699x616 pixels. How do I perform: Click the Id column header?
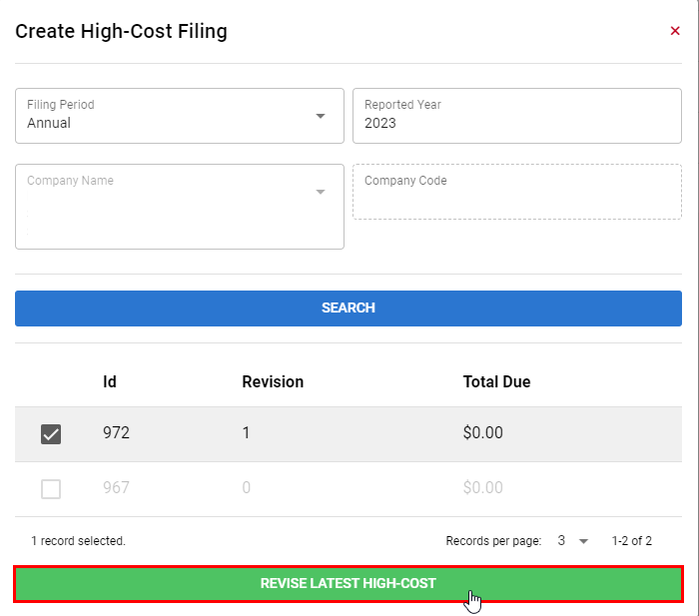[110, 382]
